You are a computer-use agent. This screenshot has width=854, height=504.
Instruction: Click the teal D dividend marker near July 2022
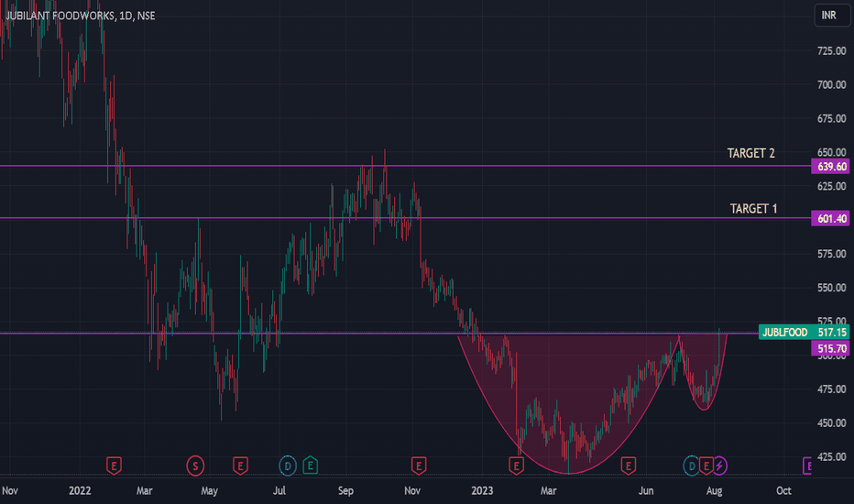288,466
